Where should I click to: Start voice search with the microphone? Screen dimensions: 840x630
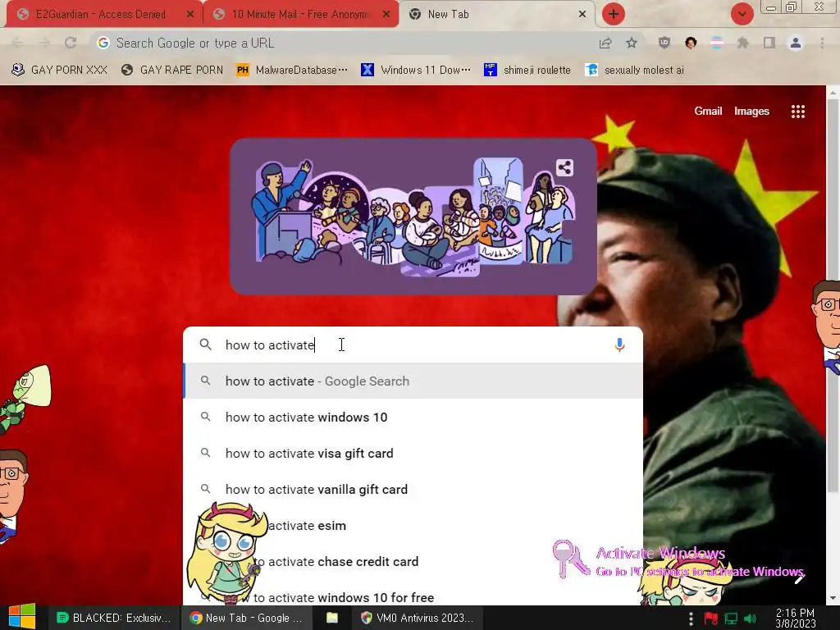(x=619, y=345)
